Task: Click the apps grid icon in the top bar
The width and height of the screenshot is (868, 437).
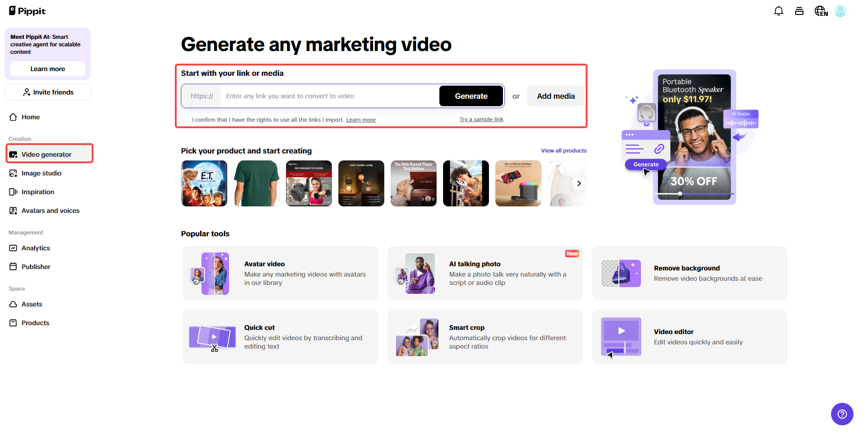Action: 799,10
